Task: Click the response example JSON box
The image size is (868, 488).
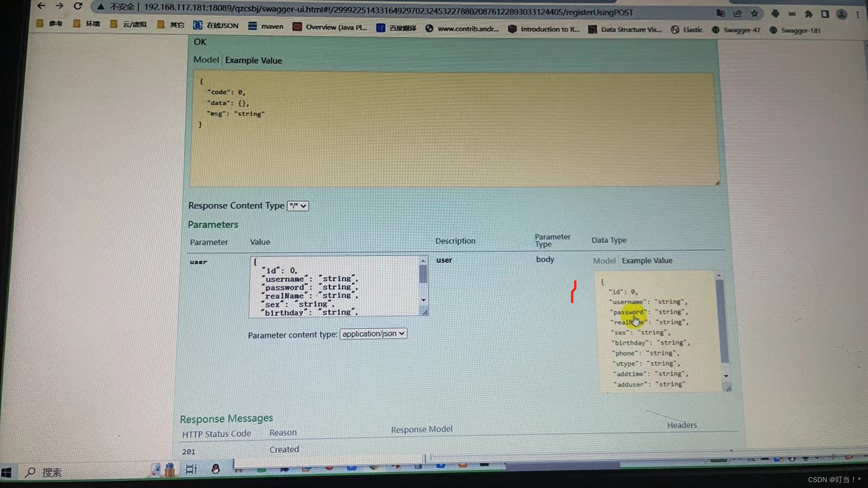Action: (x=454, y=129)
